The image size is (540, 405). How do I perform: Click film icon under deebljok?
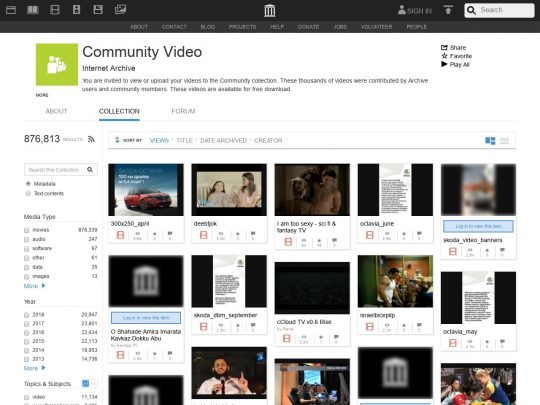(x=204, y=235)
